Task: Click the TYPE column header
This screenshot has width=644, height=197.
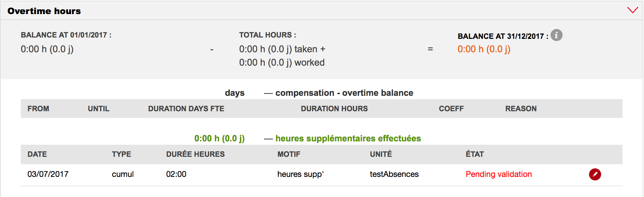Action: [121, 154]
